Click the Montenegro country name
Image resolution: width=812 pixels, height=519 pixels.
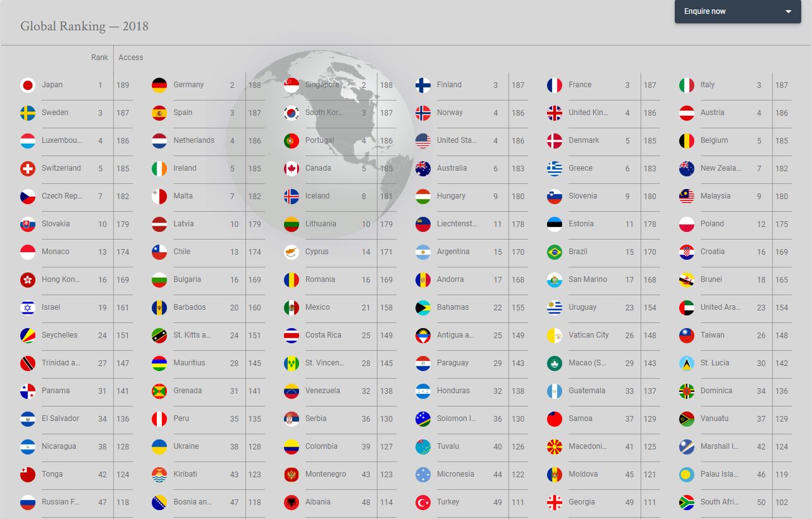325,474
